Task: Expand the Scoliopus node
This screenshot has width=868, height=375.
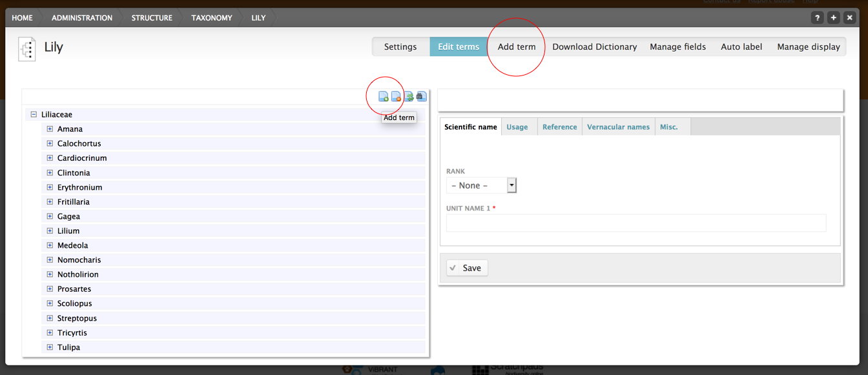Action: [x=50, y=303]
